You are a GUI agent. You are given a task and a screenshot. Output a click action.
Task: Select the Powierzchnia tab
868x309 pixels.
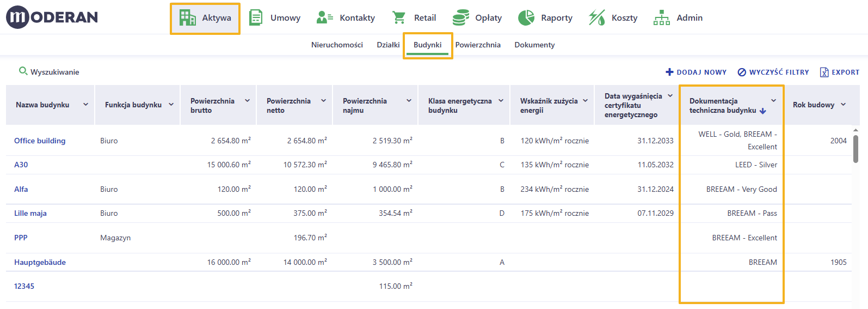coord(478,45)
